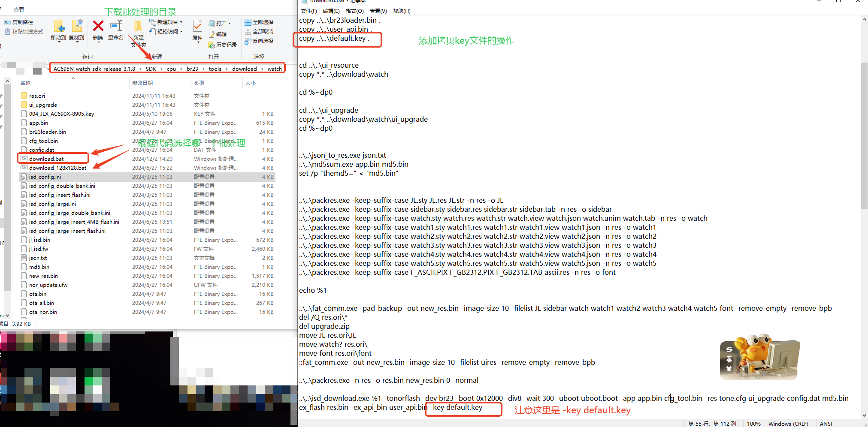
Task: Click 历史记录 (History) in ribbon
Action: pyautogui.click(x=223, y=45)
